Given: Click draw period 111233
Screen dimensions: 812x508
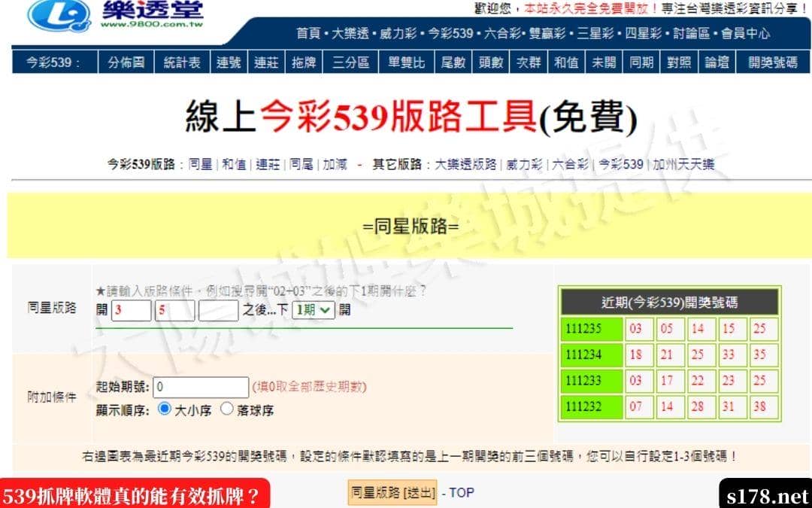Looking at the screenshot, I should pos(592,381).
